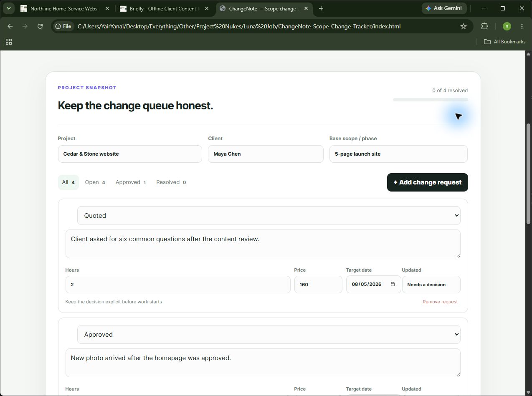Image resolution: width=532 pixels, height=396 pixels.
Task: Select the Open filter tab
Action: click(95, 182)
